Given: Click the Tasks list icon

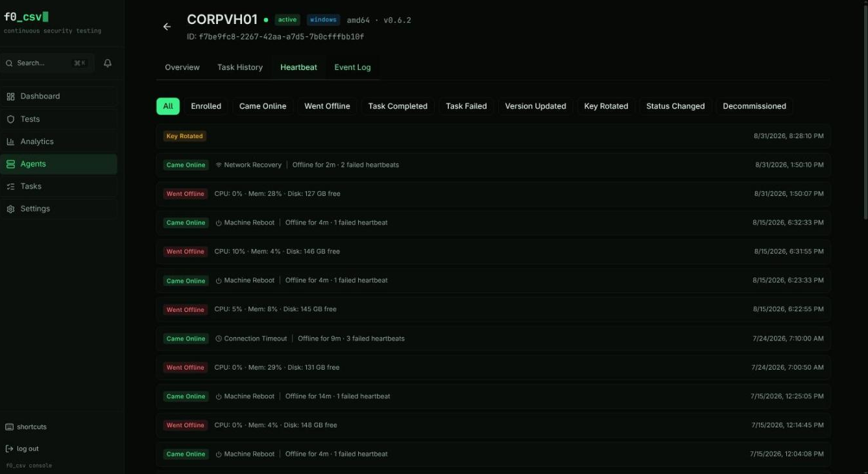Looking at the screenshot, I should 10,186.
